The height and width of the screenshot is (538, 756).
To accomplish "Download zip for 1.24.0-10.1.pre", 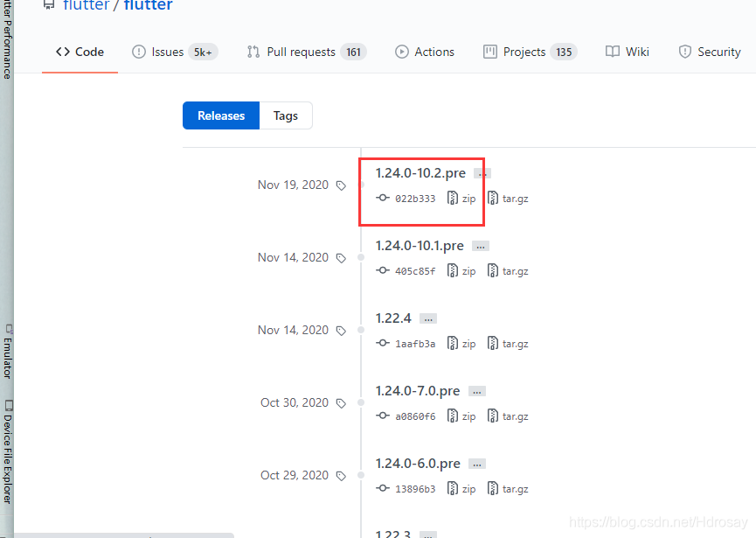I will (461, 271).
